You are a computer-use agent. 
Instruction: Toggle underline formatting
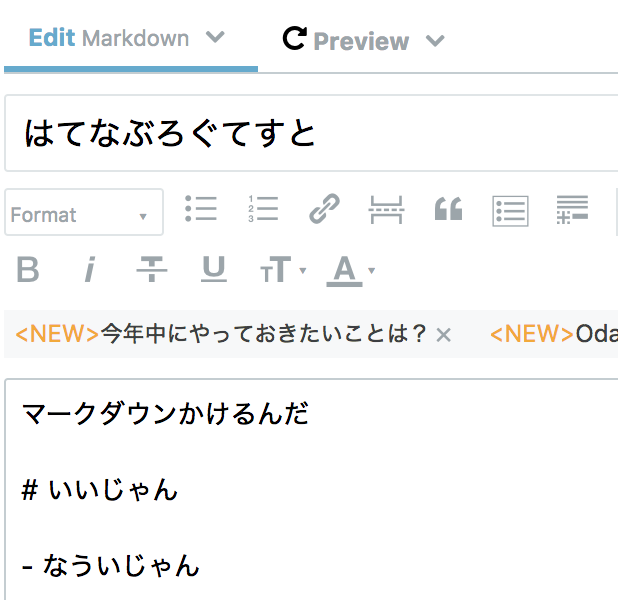pos(214,269)
